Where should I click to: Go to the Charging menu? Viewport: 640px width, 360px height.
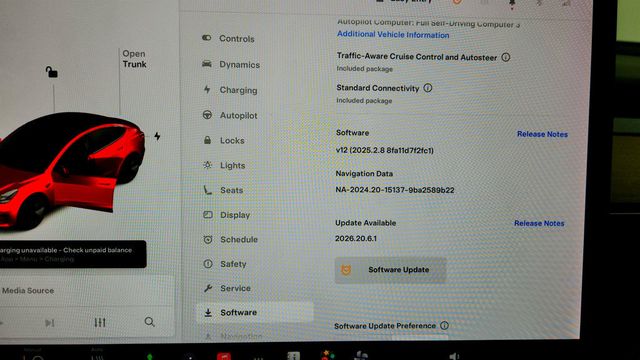pyautogui.click(x=230, y=90)
